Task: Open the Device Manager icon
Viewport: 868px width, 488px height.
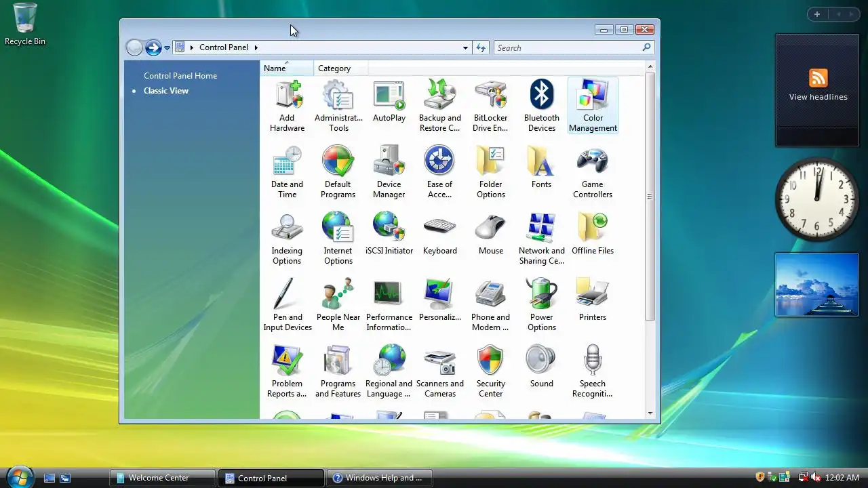Action: [389, 172]
